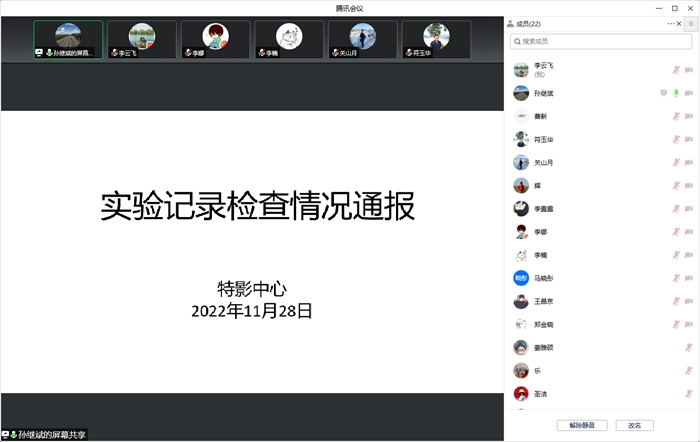Select 李娜's video thumbnail in top strip
The height and width of the screenshot is (442, 700).
pyautogui.click(x=214, y=40)
